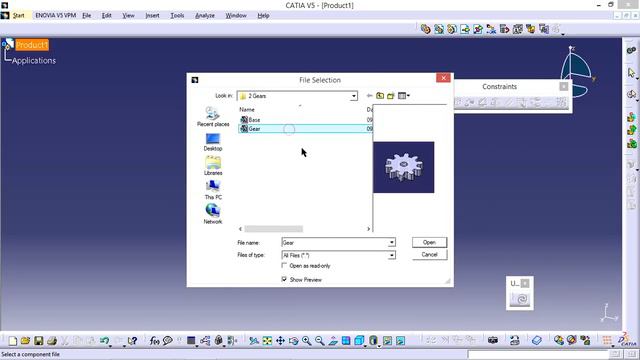Click the Shading view mode icon
640x360 pixels.
point(373,340)
